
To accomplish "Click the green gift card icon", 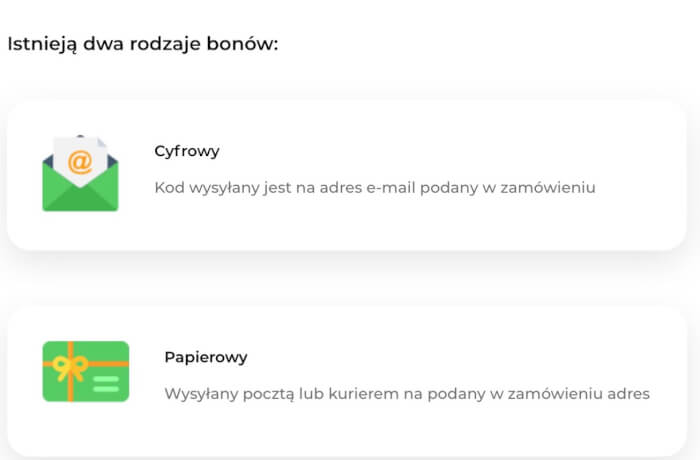I will point(85,371).
